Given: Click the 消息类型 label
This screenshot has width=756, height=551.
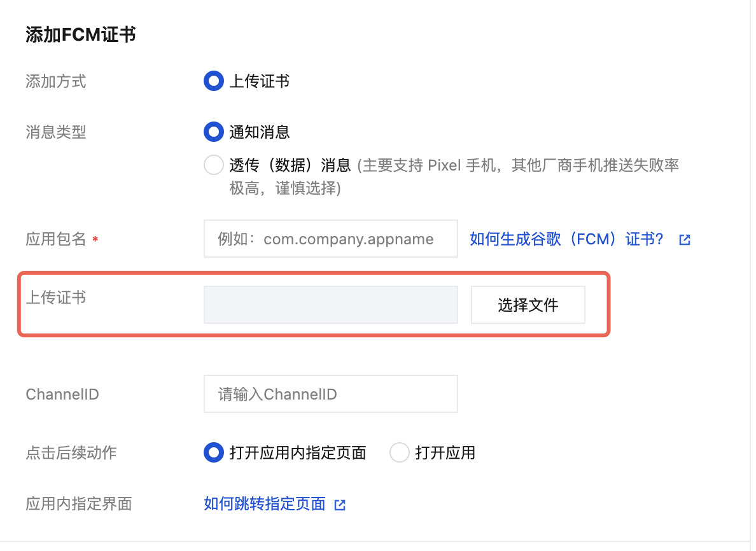Looking at the screenshot, I should coord(56,132).
